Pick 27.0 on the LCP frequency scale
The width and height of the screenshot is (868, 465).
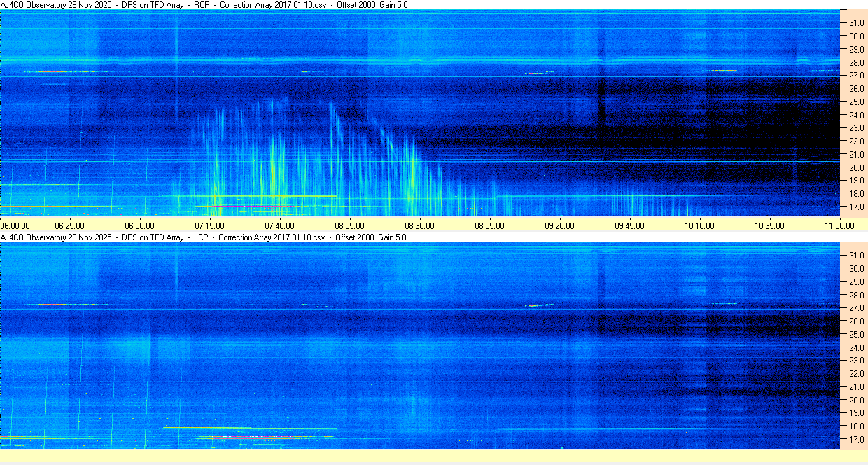(x=856, y=308)
